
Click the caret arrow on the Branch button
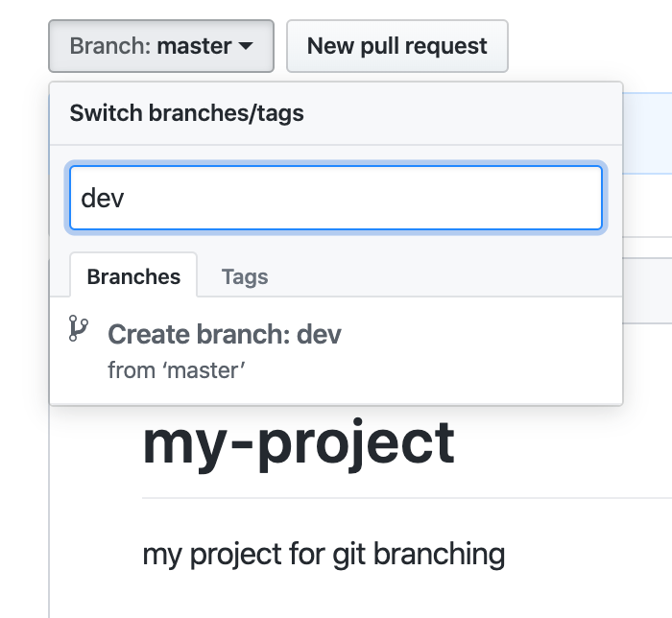(246, 46)
